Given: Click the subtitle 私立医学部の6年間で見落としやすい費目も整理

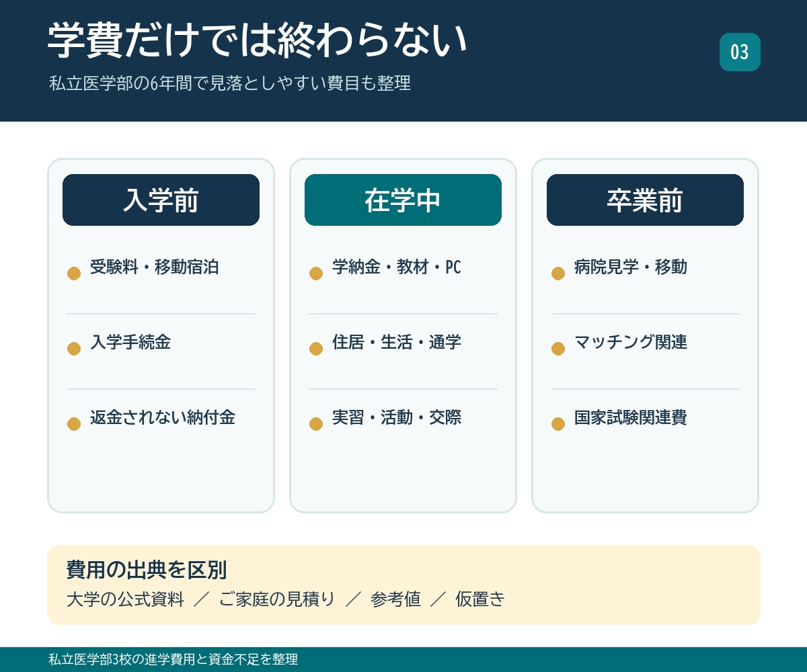Looking at the screenshot, I should click(x=229, y=84).
